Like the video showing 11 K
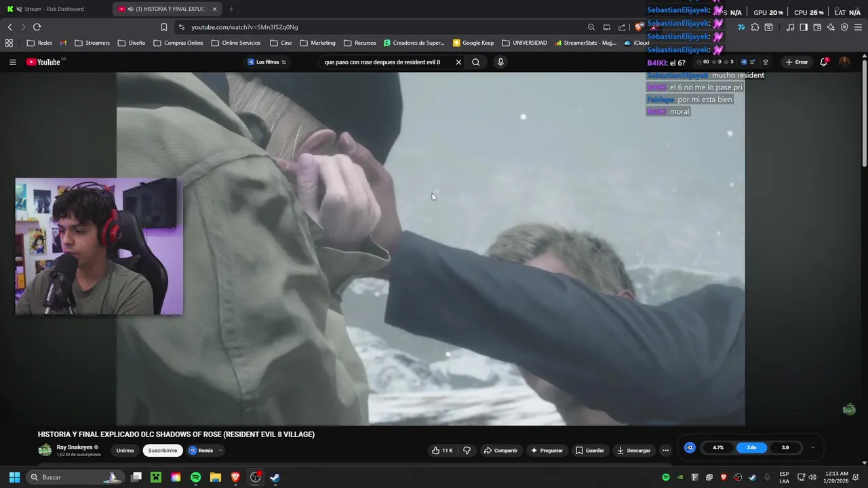 (x=442, y=450)
